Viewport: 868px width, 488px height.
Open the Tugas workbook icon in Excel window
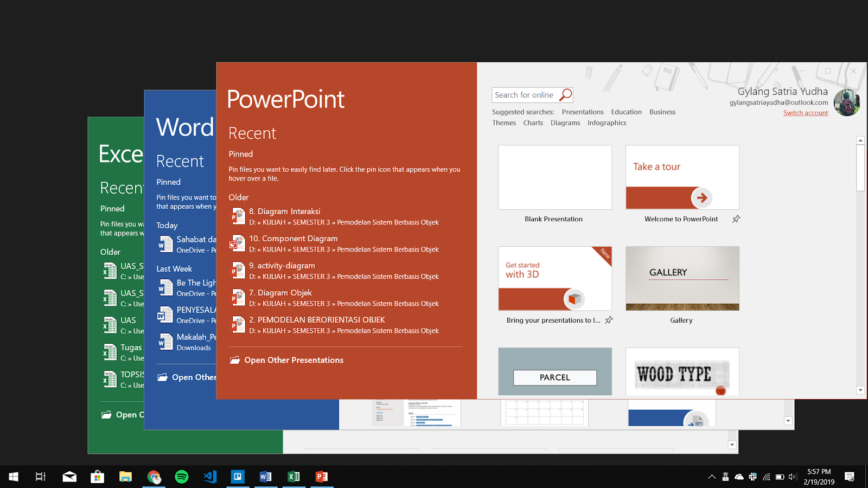pyautogui.click(x=110, y=352)
